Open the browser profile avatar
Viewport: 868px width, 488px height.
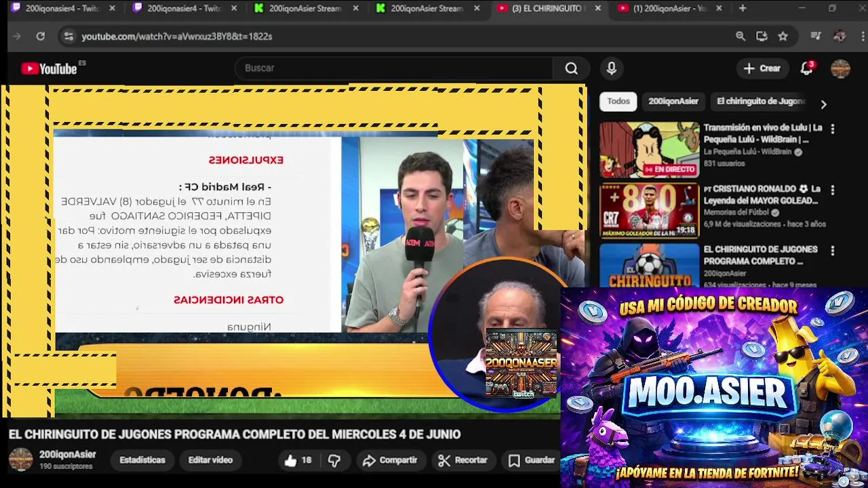tap(840, 37)
